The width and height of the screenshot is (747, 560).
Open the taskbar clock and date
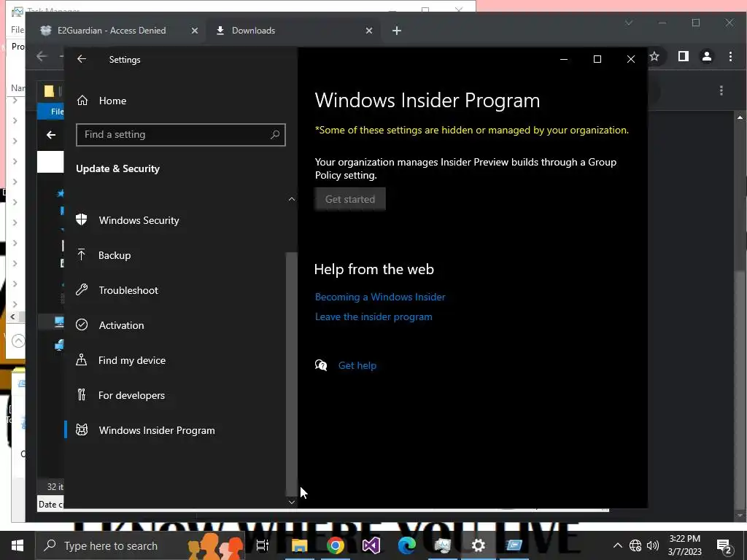tap(684, 545)
